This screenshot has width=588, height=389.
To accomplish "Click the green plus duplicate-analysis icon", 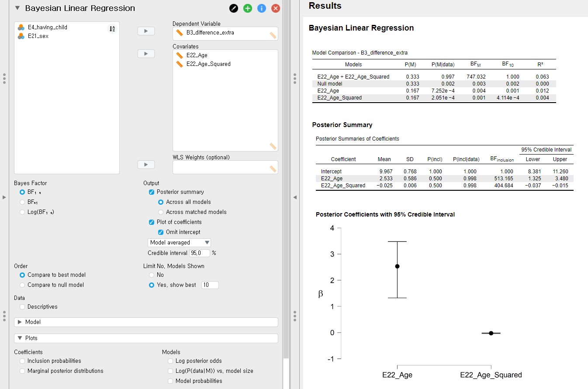I will [x=248, y=8].
